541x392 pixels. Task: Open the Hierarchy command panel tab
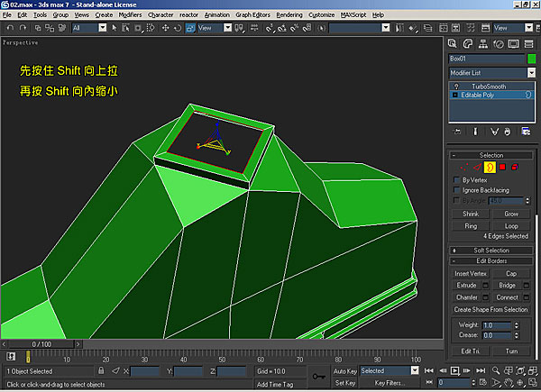[483, 44]
